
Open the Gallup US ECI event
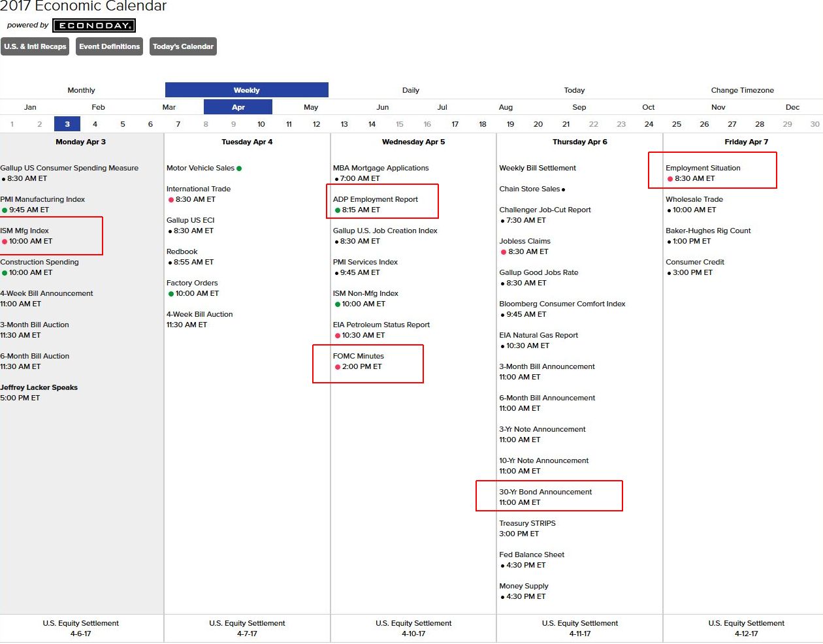[191, 220]
